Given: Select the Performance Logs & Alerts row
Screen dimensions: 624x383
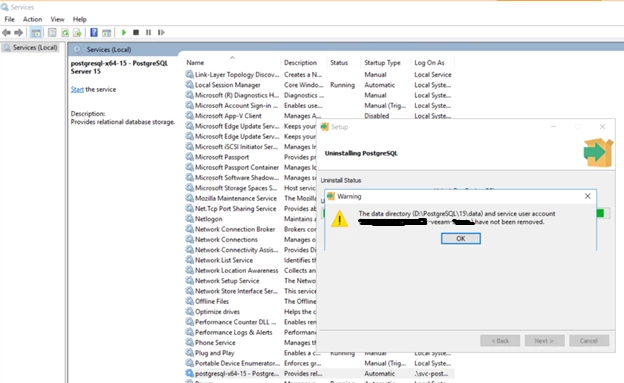Looking at the screenshot, I should 251,332.
